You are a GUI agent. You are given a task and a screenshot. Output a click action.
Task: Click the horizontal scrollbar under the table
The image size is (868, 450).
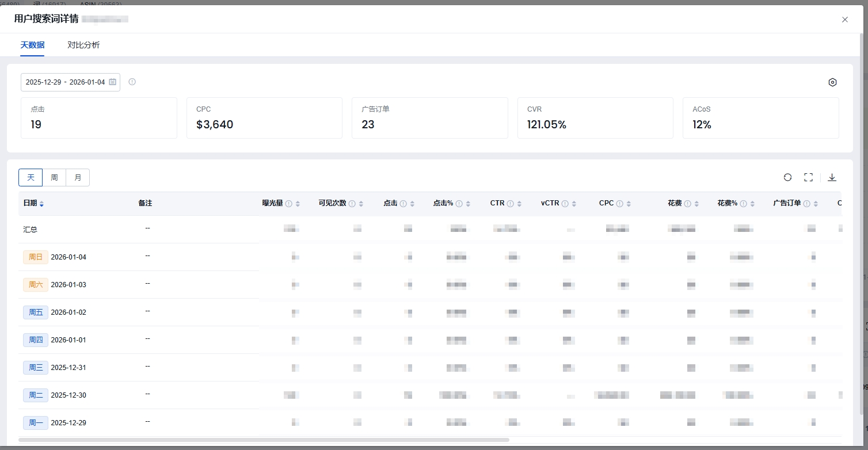tap(264, 440)
